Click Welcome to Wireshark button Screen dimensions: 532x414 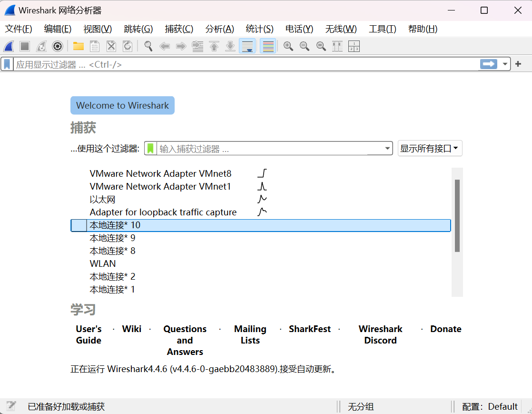pyautogui.click(x=122, y=105)
